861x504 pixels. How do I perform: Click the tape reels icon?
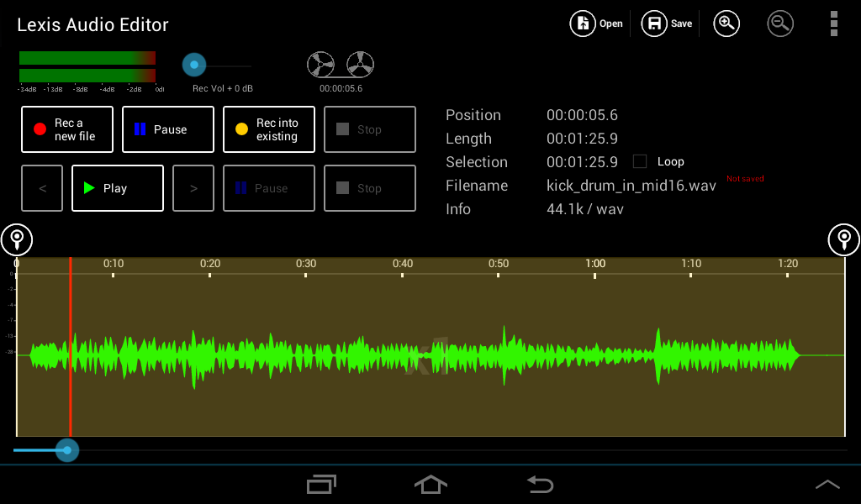coord(341,65)
